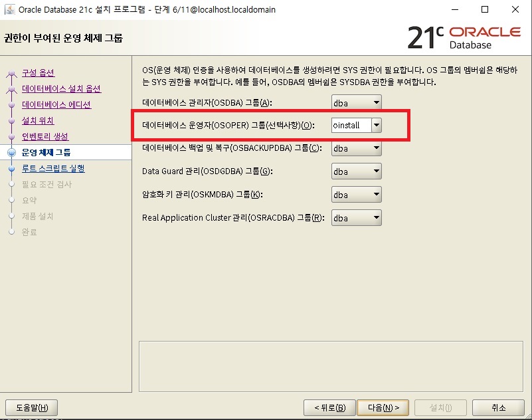Click the 뒤로(B) back button
The height and width of the screenshot is (420, 532).
tap(329, 407)
